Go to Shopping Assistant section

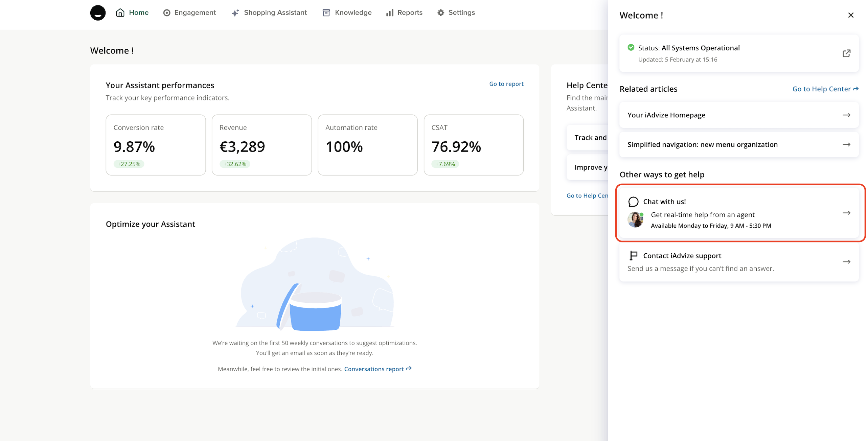pos(269,13)
